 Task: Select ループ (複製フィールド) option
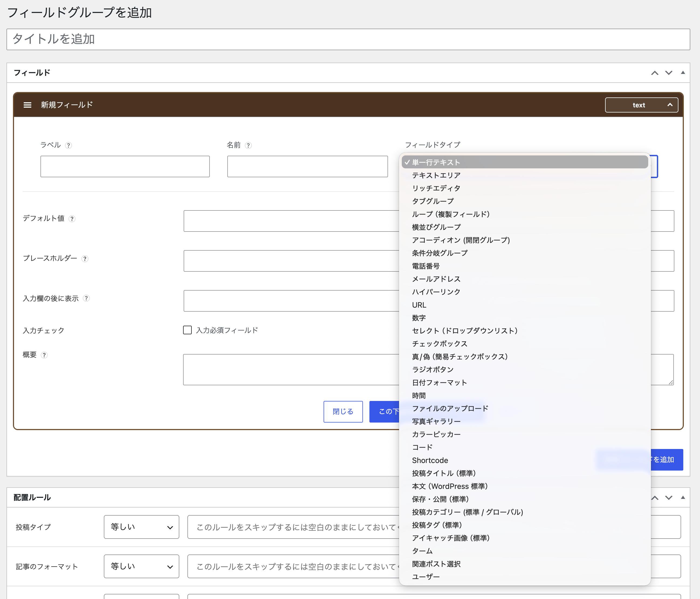pos(525,214)
